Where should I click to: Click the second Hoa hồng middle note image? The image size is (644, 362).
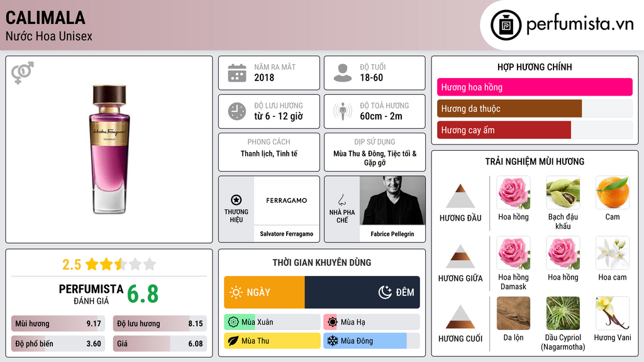coord(563,253)
